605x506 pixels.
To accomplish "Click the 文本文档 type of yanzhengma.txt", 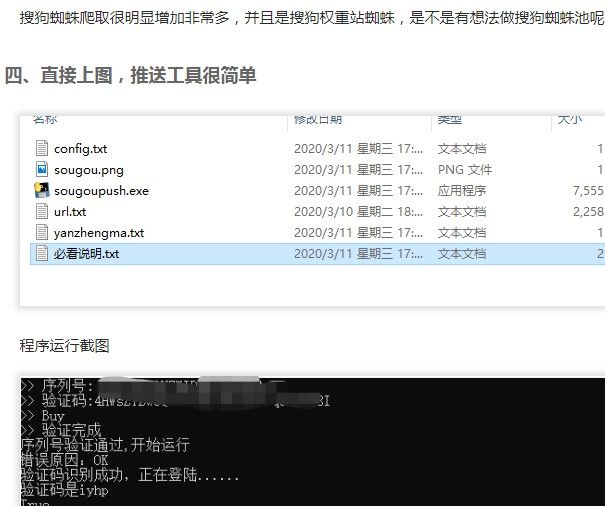I will click(462, 233).
